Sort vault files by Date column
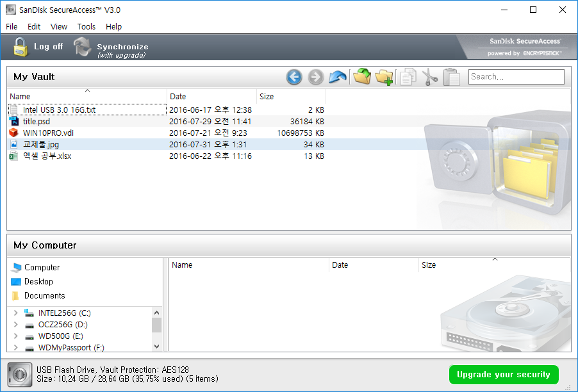 [211, 96]
